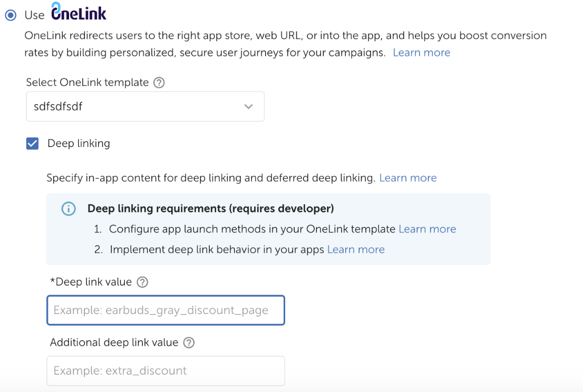Open Learn more link after deferred deep linking
This screenshot has width=583, height=392.
click(408, 178)
